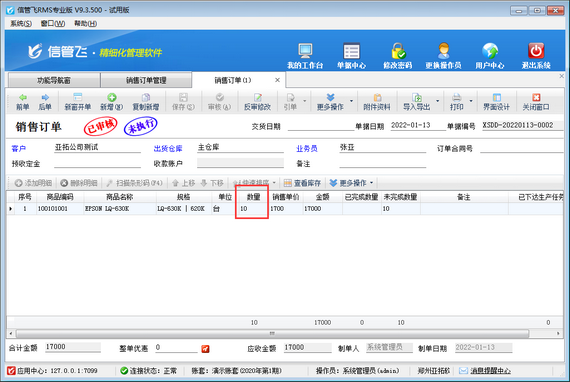Expand 导入导出 dropdown arrow
The width and height of the screenshot is (570, 382).
pyautogui.click(x=437, y=101)
